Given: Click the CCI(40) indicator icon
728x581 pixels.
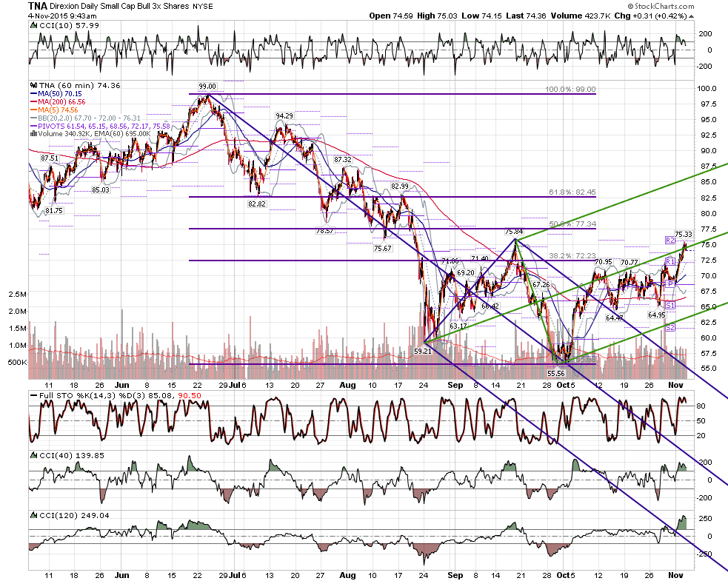Looking at the screenshot, I should pos(33,455).
